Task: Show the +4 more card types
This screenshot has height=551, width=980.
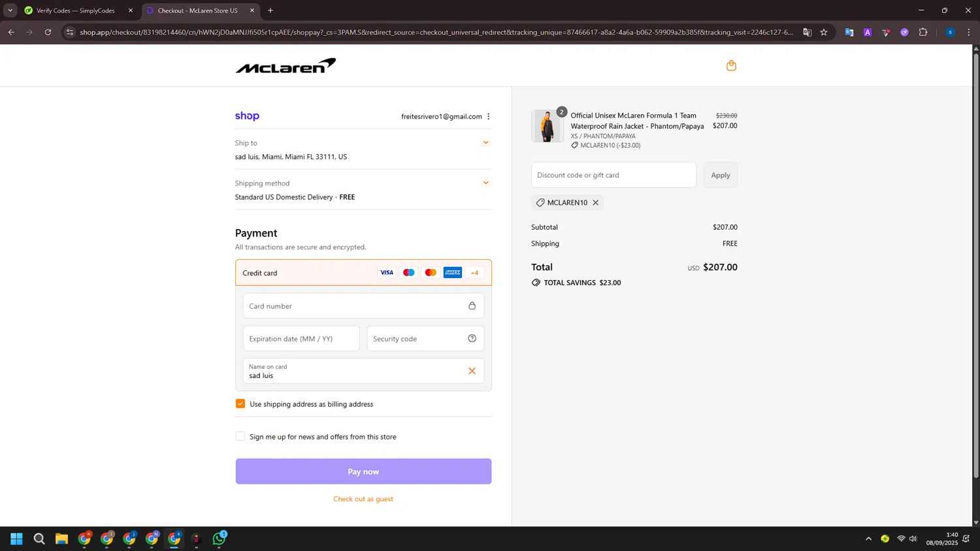Action: [x=474, y=273]
